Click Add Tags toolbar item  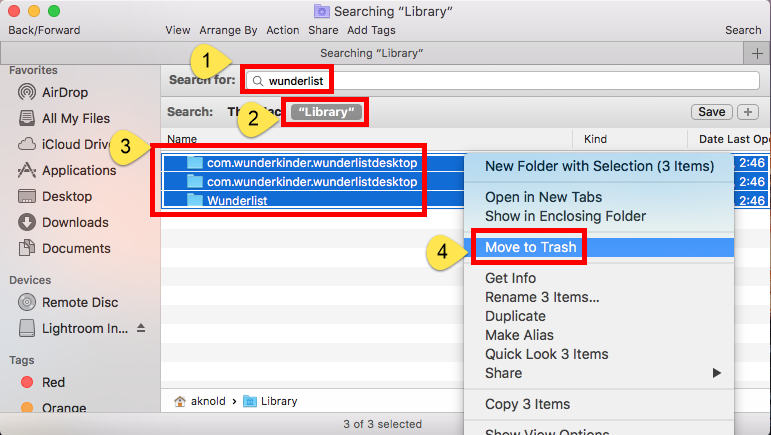tap(371, 30)
